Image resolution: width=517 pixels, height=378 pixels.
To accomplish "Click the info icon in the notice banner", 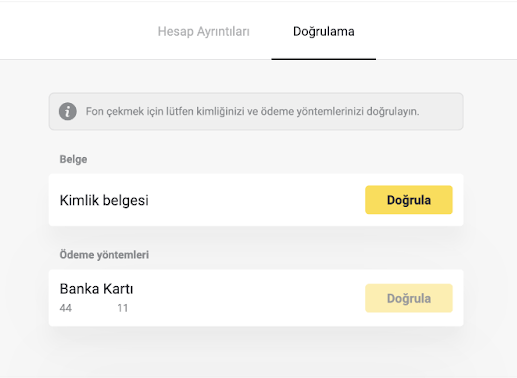I will [x=68, y=111].
